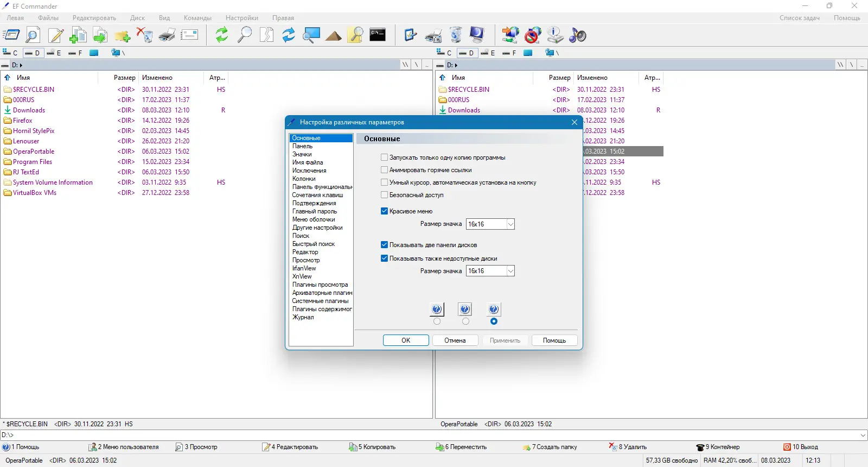Open the 'Диск' menu
Screen dimensions: 868x467
click(137, 18)
